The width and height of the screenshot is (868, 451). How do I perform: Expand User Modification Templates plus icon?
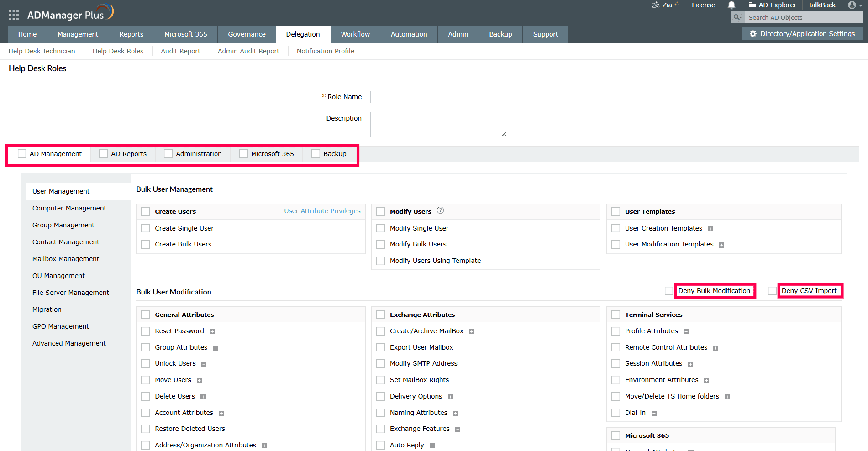pyautogui.click(x=722, y=245)
